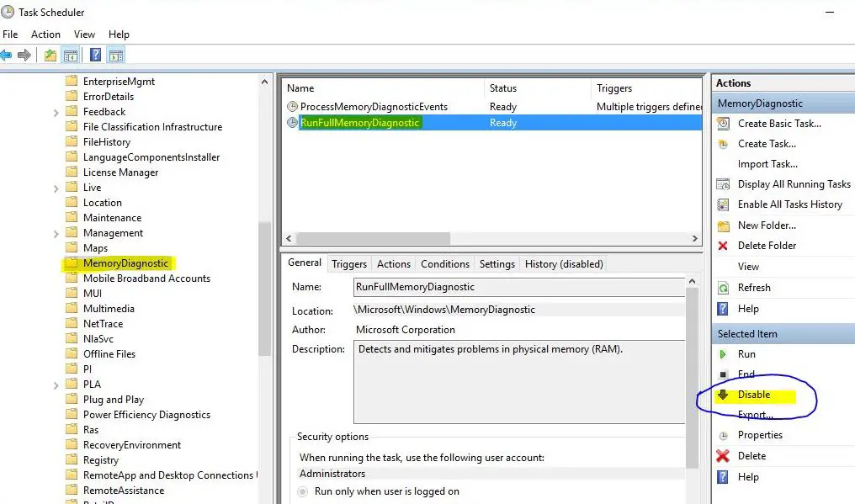Click the ProcessMemoryDiagnosticEvents task clock icon
This screenshot has height=504, width=855.
[293, 106]
